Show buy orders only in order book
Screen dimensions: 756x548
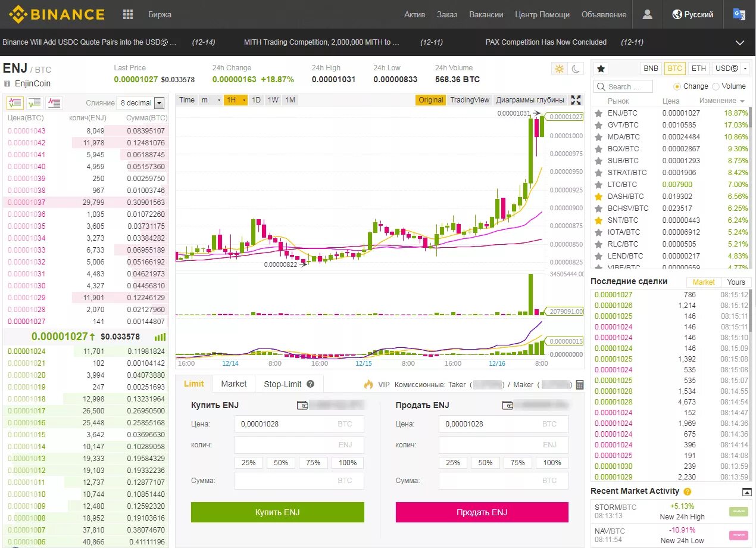(x=35, y=102)
